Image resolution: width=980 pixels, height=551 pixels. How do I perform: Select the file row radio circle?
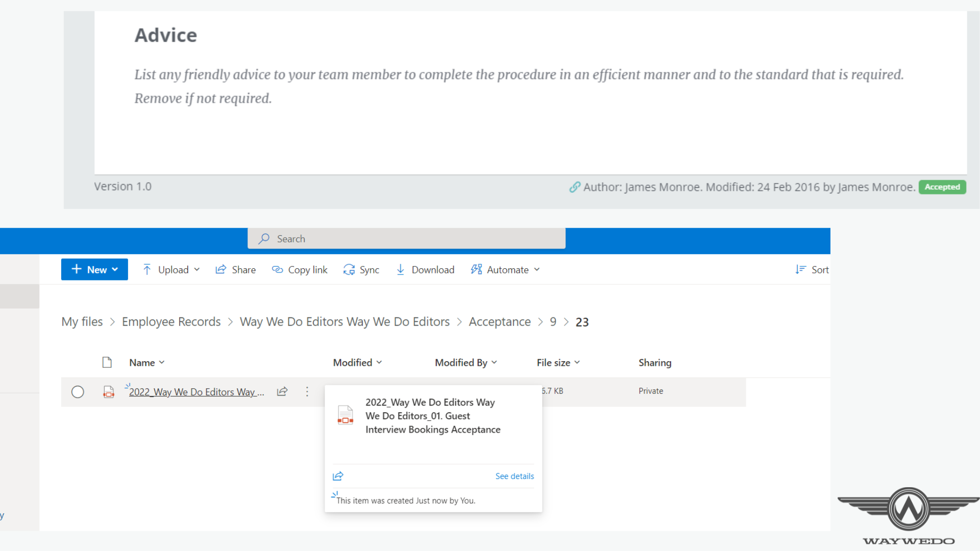coord(78,392)
